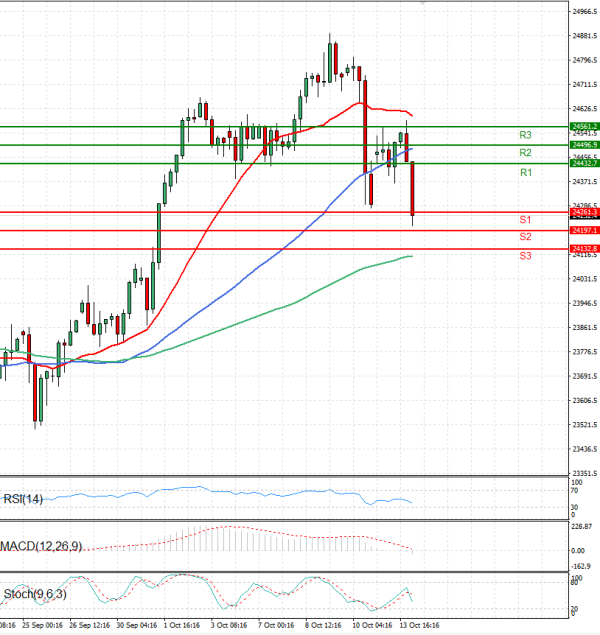This screenshot has width=600, height=635.
Task: Click the 24261.3 red price tag
Action: click(584, 212)
